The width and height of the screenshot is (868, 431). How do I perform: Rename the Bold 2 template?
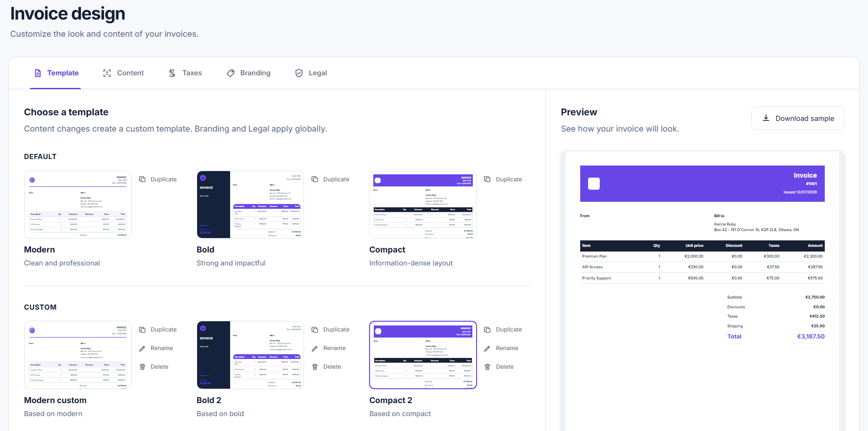pyautogui.click(x=329, y=348)
